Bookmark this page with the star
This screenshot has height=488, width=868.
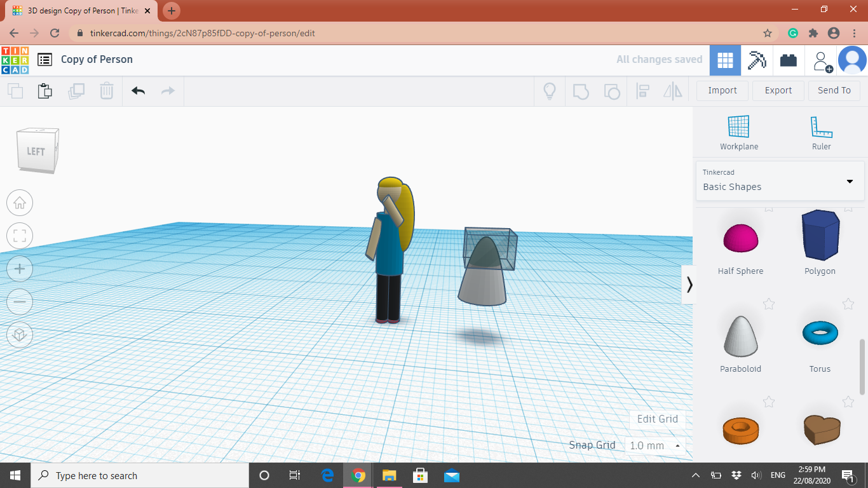[x=768, y=33]
